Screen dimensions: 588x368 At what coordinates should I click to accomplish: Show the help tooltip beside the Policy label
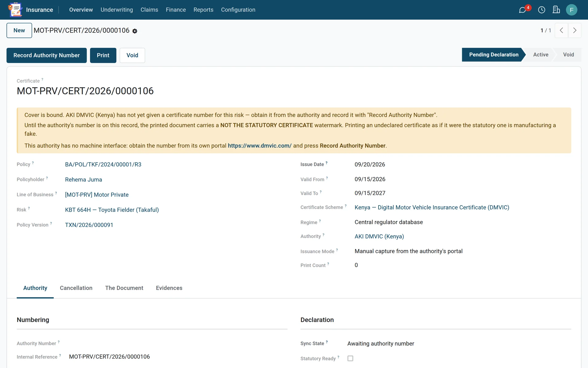click(33, 163)
